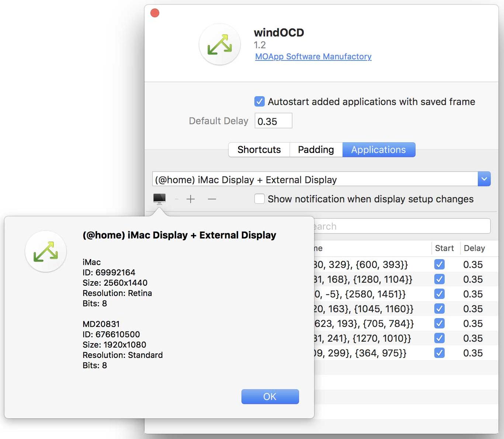The width and height of the screenshot is (504, 439).
Task: Click the text ID: 676610500
Action: point(111,334)
